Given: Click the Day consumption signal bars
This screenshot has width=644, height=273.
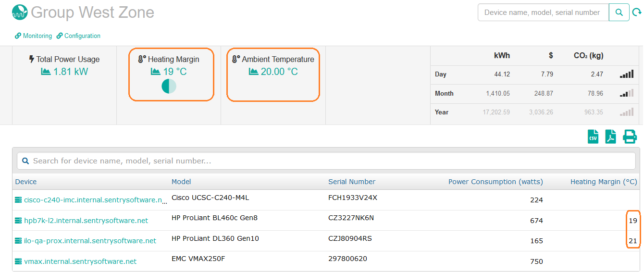Looking at the screenshot, I should [x=626, y=74].
